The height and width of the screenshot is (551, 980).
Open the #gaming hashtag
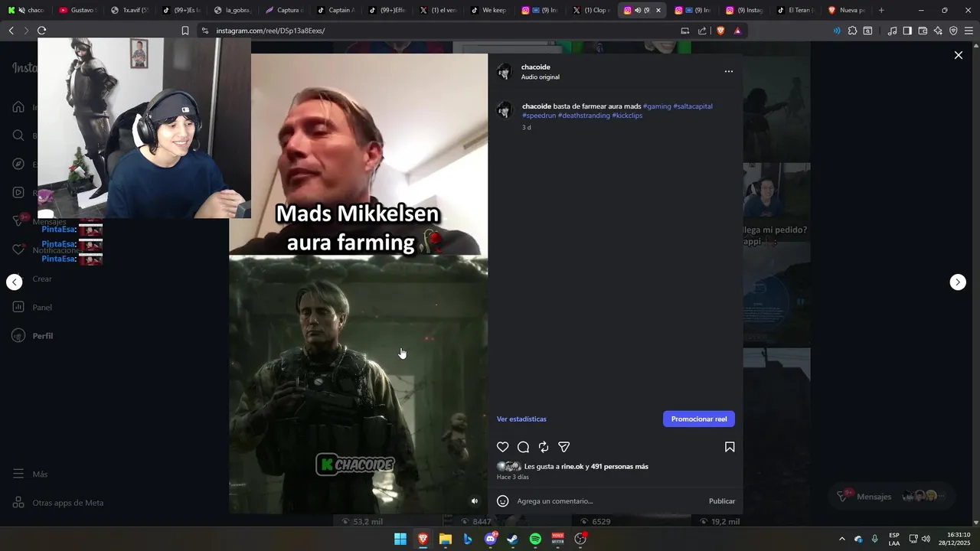[657, 106]
